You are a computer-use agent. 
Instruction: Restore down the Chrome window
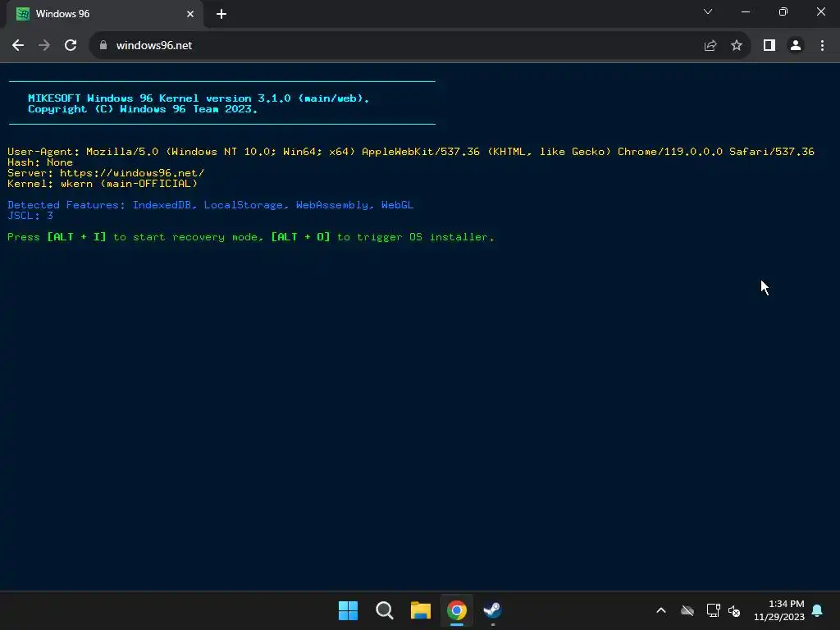pos(783,11)
